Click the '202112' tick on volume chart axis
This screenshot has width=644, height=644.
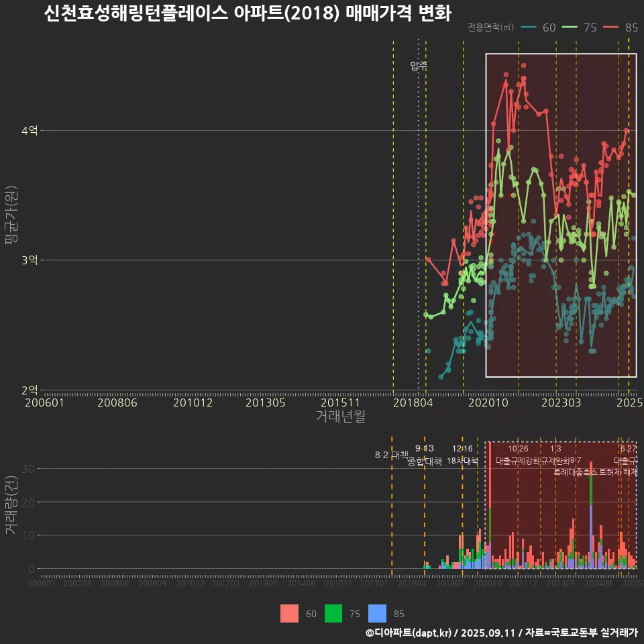pos(523,583)
